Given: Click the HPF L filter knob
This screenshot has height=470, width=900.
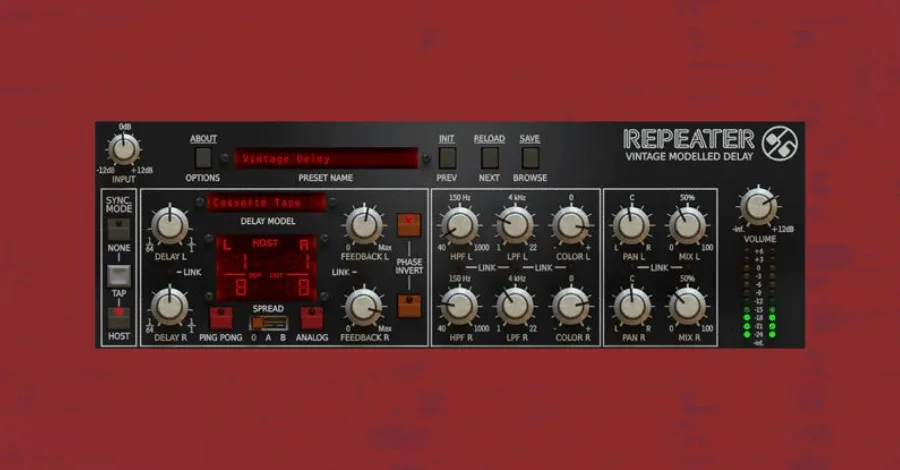Looking at the screenshot, I should 460,226.
